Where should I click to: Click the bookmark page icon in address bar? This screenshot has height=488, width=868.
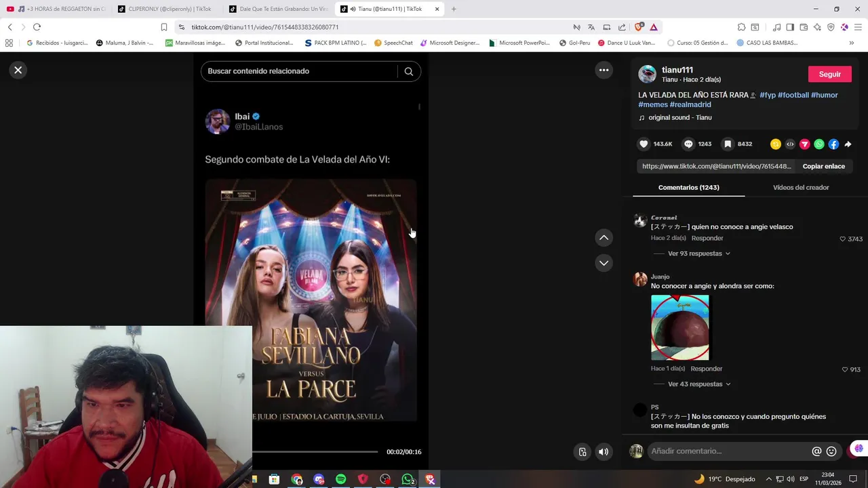pyautogui.click(x=164, y=27)
